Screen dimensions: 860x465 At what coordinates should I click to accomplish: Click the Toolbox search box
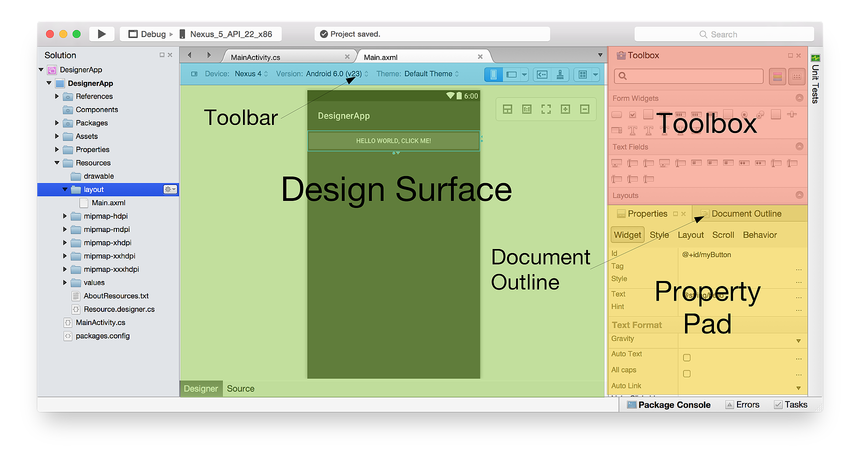tap(688, 76)
